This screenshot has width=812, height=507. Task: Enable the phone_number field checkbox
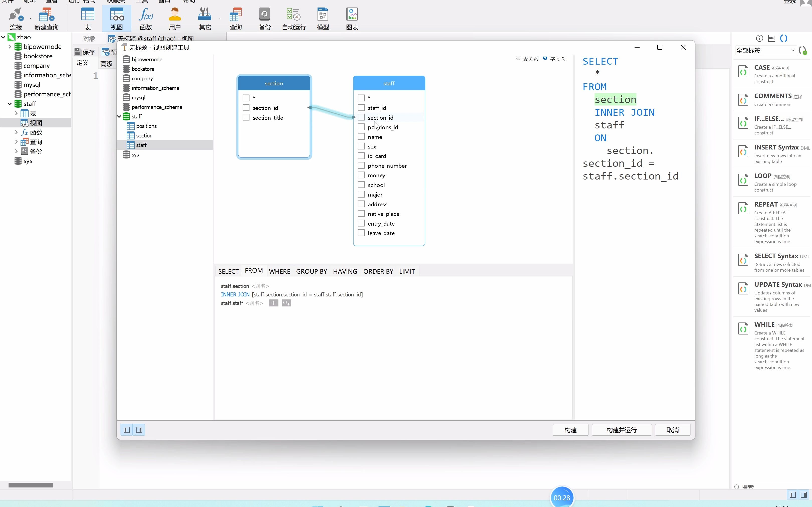(361, 166)
